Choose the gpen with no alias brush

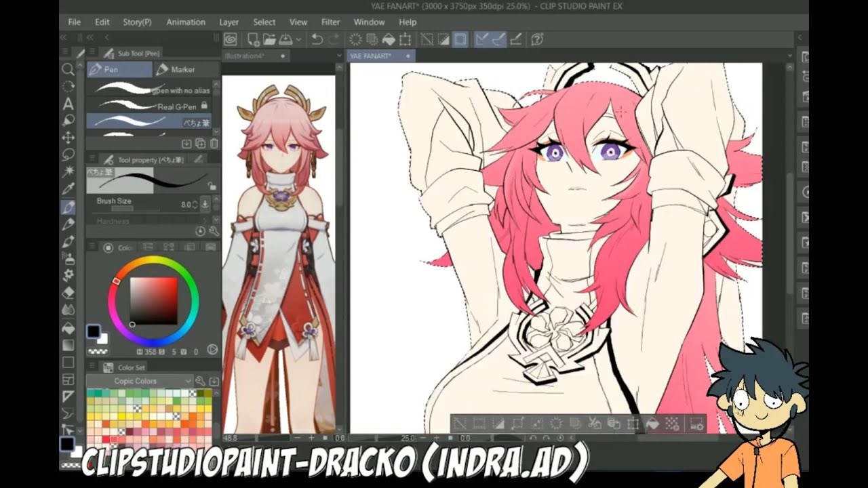(149, 89)
